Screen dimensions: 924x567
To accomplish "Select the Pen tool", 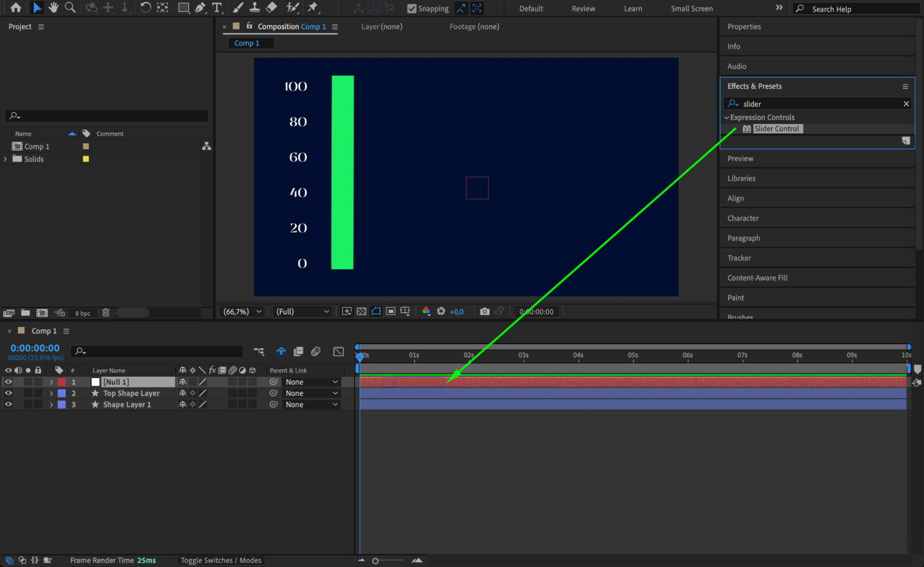I will (200, 8).
